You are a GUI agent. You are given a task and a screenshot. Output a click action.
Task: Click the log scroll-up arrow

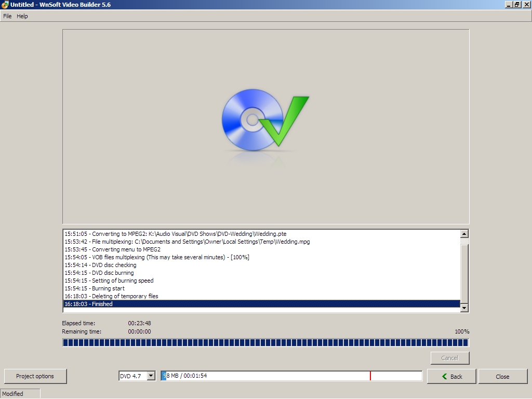click(x=464, y=233)
